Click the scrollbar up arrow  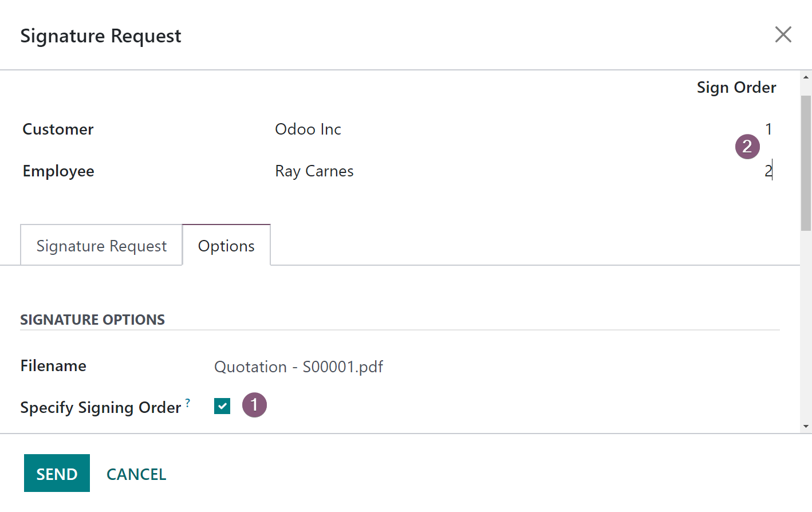(x=806, y=77)
